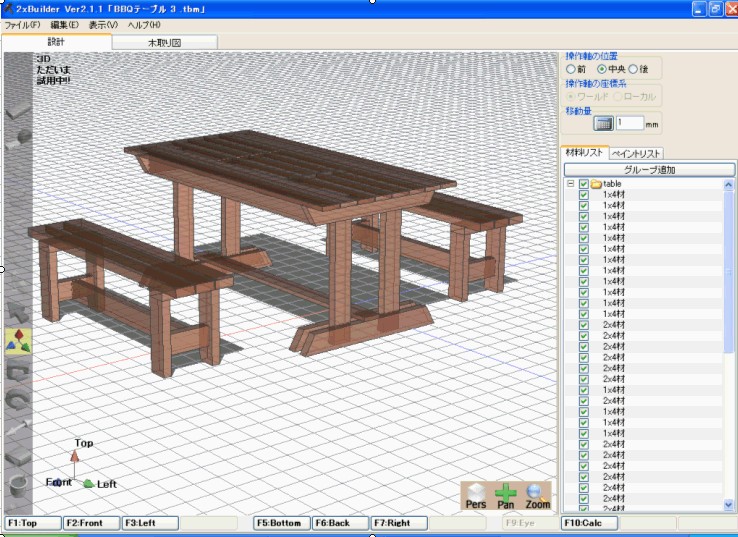Viewport: 738px width, 537px height.
Task: Activate the green Pan cross icon
Action: coord(507,492)
